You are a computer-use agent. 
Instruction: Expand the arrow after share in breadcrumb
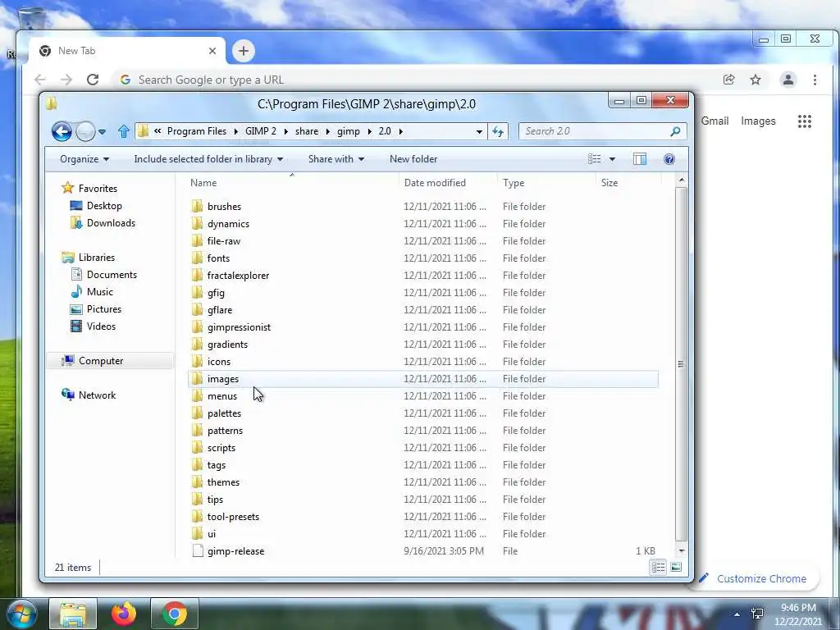[328, 131]
